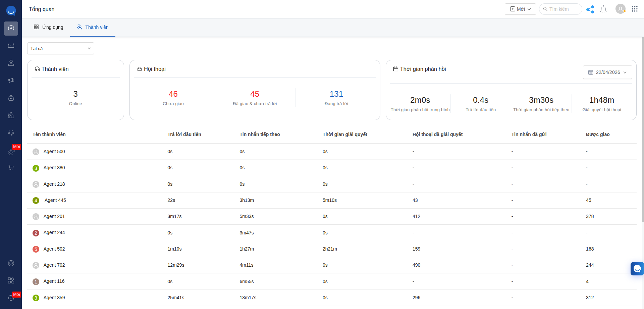Click the Agent 502 member name
Image resolution: width=644 pixels, height=309 pixels.
pyautogui.click(x=54, y=249)
